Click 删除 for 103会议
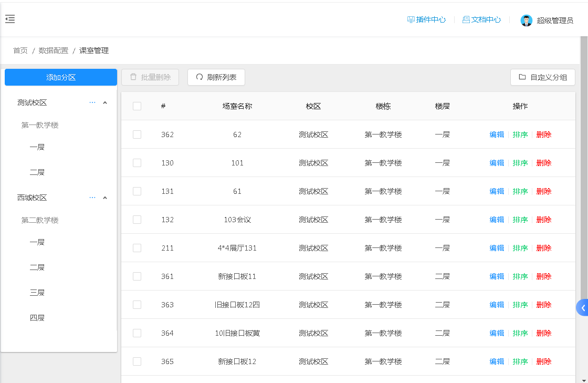 544,220
